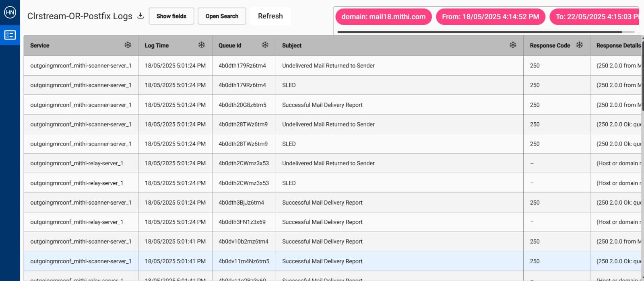Select the highlighted row with Queue Id 4b0dv11m4Nz6tm5

(244, 261)
